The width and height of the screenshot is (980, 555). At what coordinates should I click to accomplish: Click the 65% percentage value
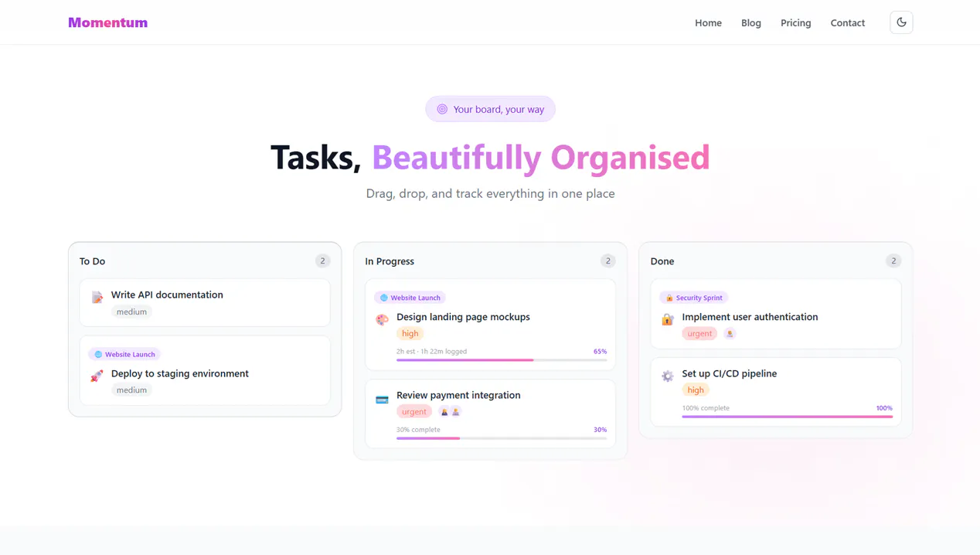600,351
